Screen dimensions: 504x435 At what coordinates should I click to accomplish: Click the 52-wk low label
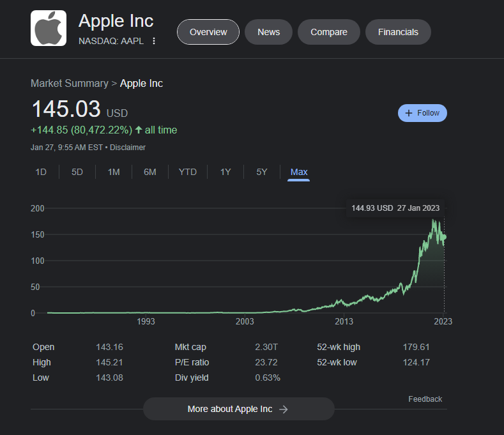click(337, 362)
